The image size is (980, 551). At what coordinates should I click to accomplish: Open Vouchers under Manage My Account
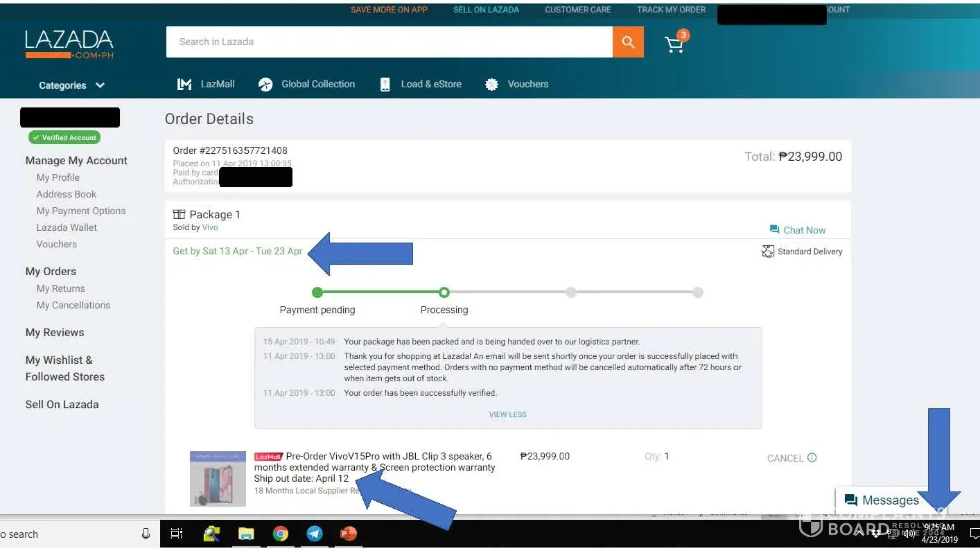point(57,244)
